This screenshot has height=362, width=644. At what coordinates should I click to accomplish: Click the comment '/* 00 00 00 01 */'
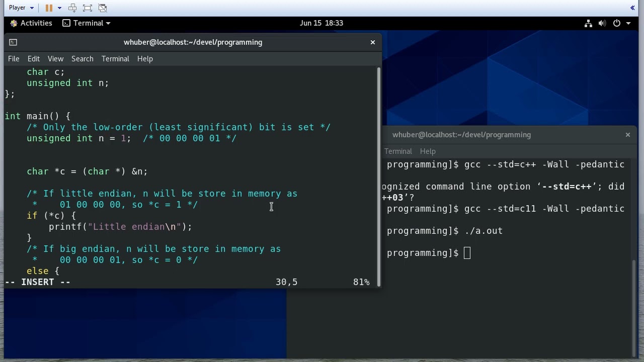click(190, 138)
